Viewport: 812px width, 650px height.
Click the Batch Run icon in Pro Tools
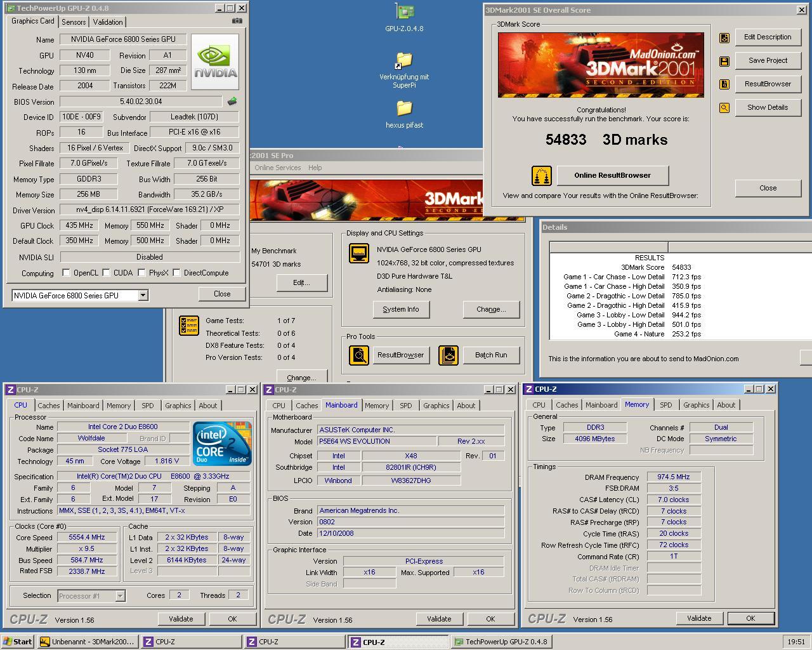(x=449, y=355)
